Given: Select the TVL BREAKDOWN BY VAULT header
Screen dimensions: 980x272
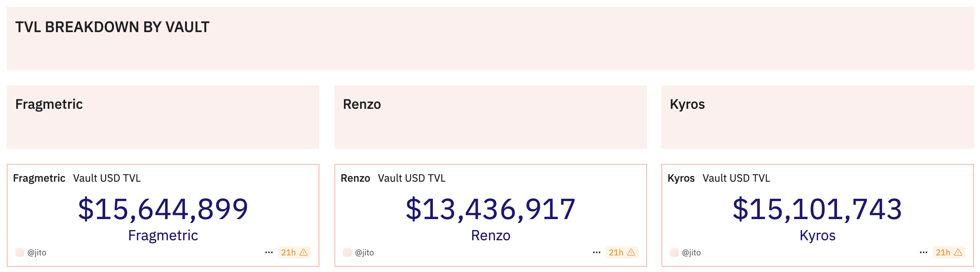Looking at the screenshot, I should (112, 26).
